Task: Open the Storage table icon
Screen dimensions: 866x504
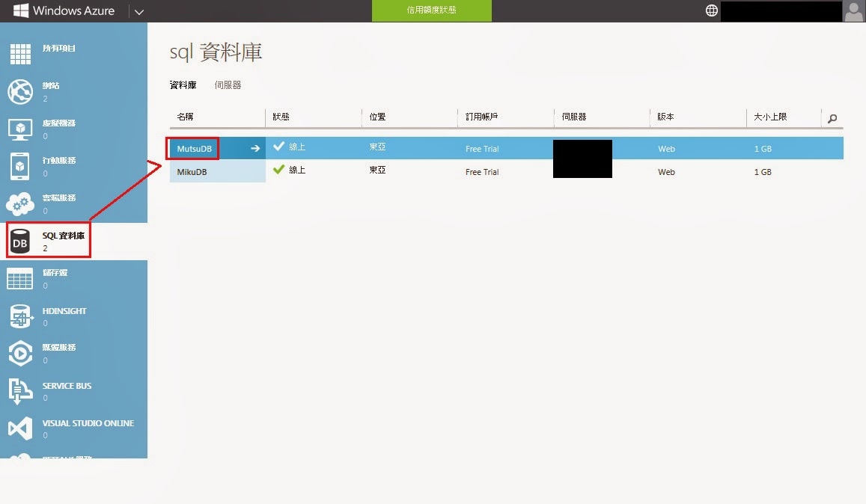Action: 20,279
